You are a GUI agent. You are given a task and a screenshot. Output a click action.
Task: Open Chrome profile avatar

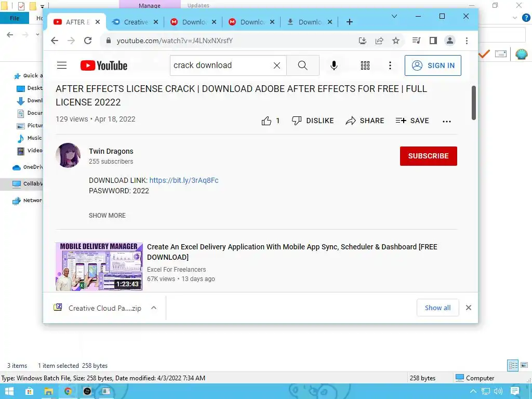[450, 41]
